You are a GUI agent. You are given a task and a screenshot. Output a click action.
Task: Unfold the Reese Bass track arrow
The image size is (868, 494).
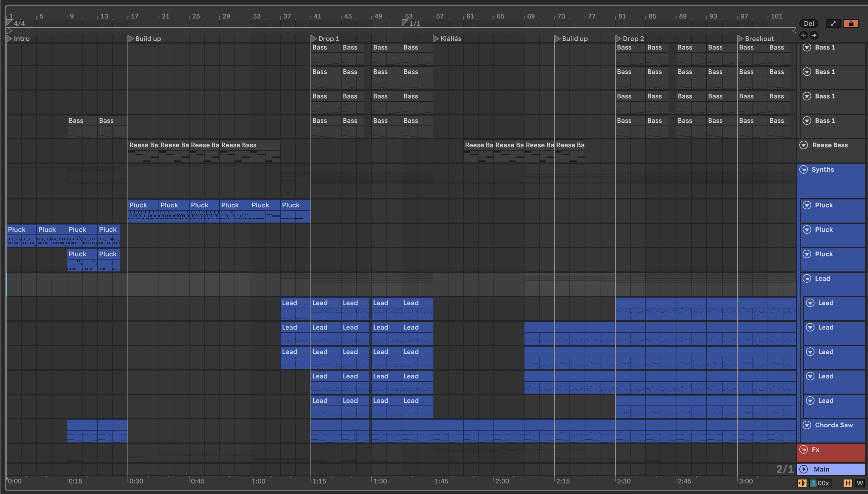pyautogui.click(x=804, y=145)
